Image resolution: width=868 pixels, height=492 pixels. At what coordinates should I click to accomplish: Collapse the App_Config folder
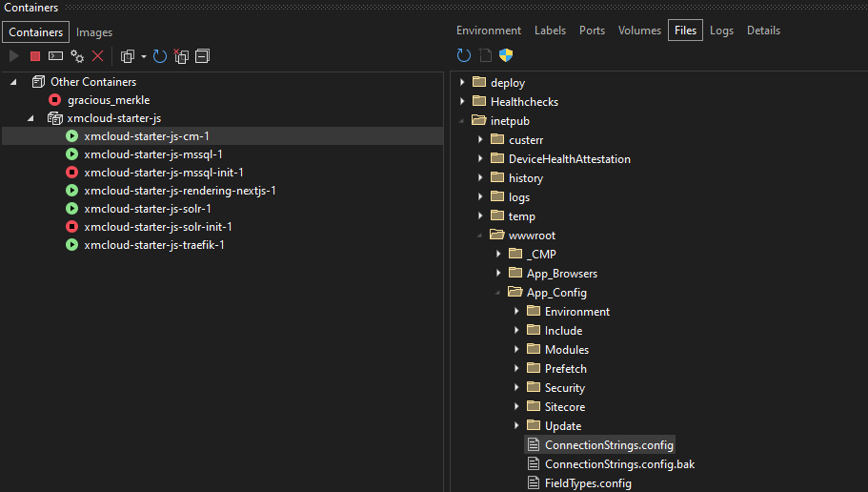pyautogui.click(x=498, y=293)
